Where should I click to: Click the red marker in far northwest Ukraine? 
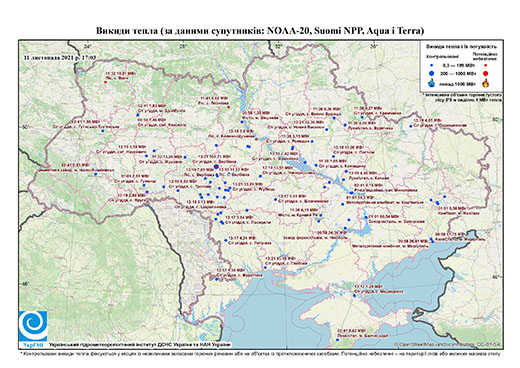(x=106, y=82)
